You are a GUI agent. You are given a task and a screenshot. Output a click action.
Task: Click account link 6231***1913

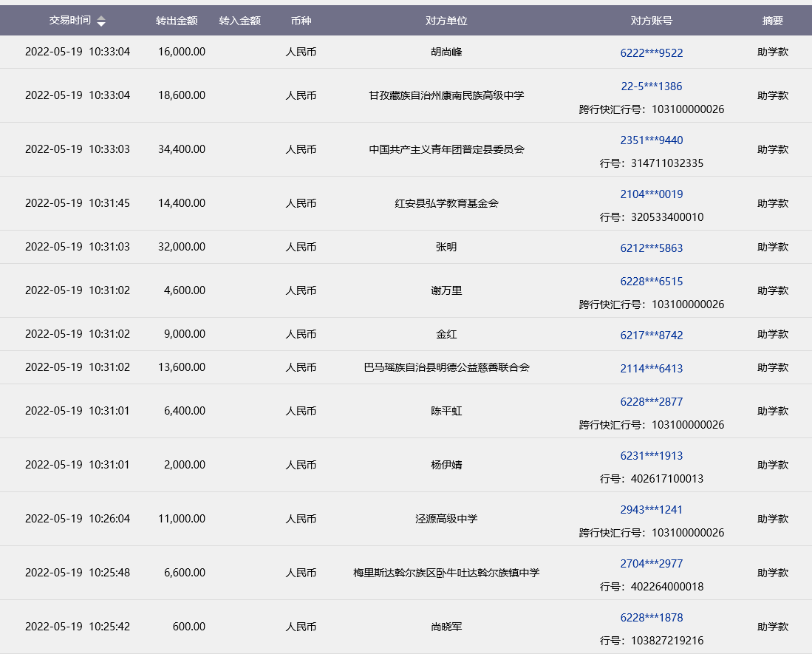click(651, 456)
